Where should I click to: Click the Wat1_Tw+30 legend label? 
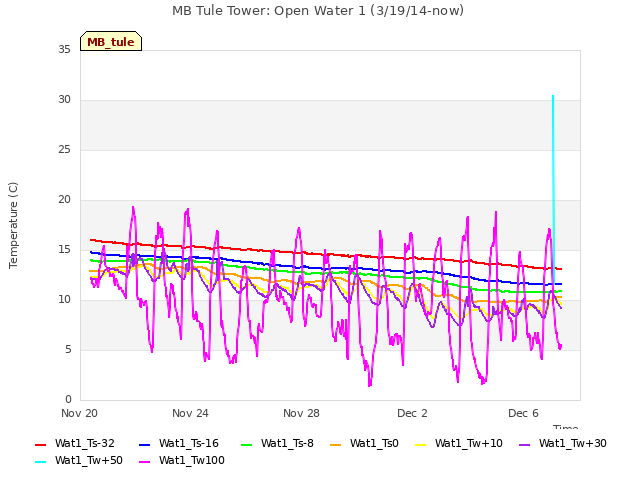point(573,443)
